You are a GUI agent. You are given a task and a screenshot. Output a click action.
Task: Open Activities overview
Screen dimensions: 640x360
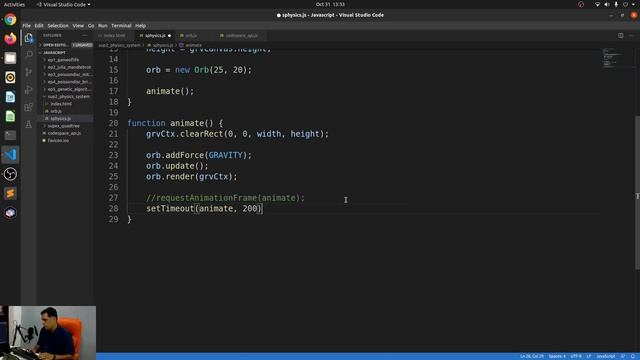pos(14,4)
